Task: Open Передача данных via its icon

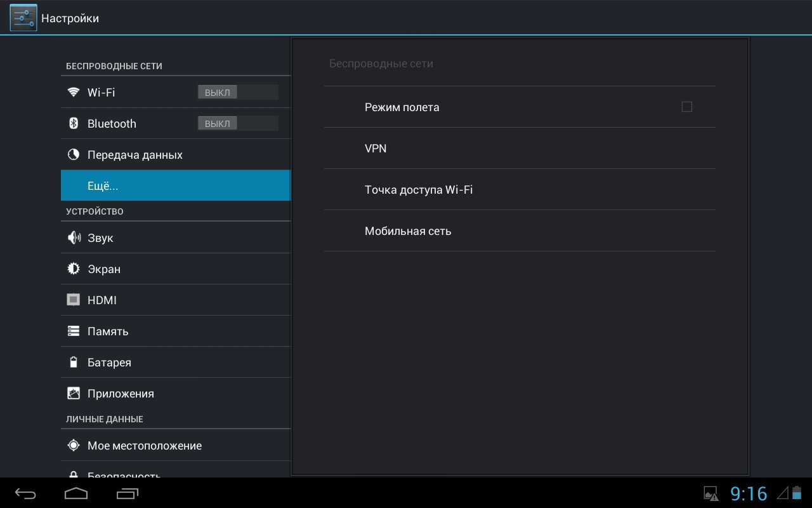Action: 74,155
